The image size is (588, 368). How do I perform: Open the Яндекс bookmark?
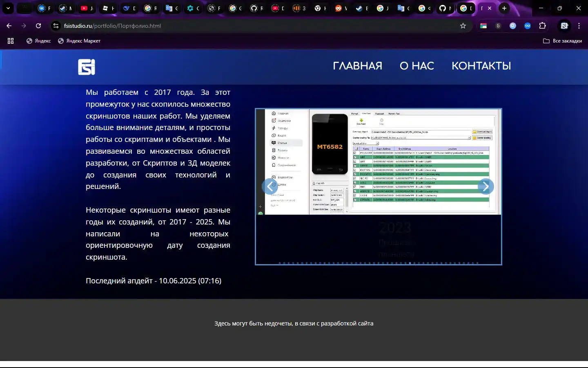[x=39, y=41]
